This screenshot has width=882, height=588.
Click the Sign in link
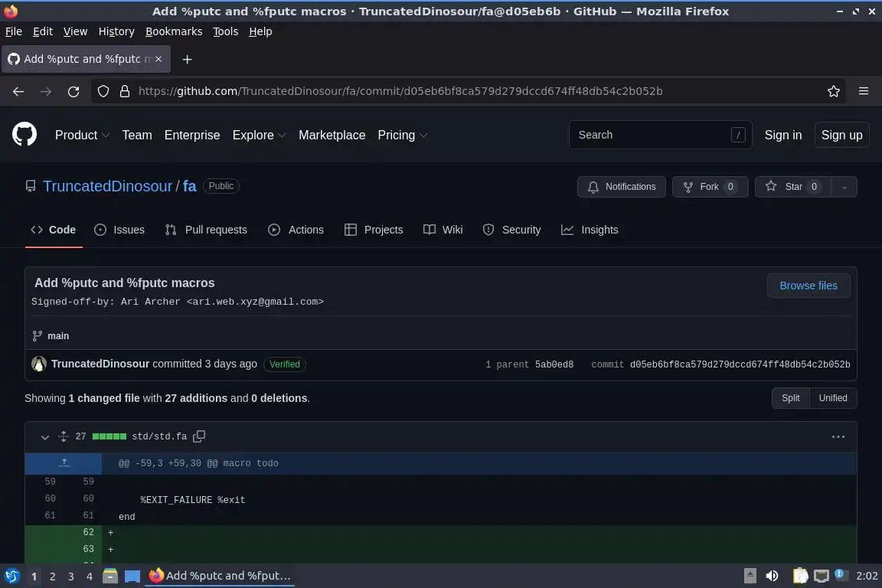coord(783,135)
